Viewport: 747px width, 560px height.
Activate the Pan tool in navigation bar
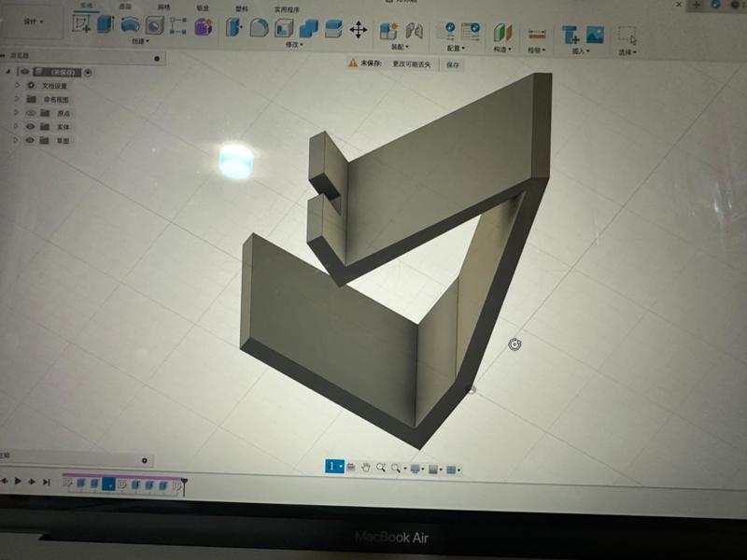(x=365, y=469)
